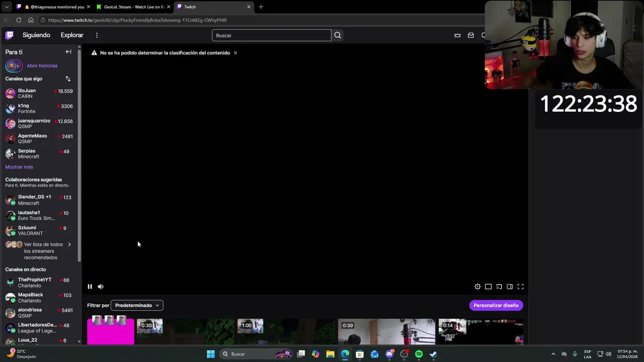Click the twitch.tv URL in the address bar

coord(137,20)
